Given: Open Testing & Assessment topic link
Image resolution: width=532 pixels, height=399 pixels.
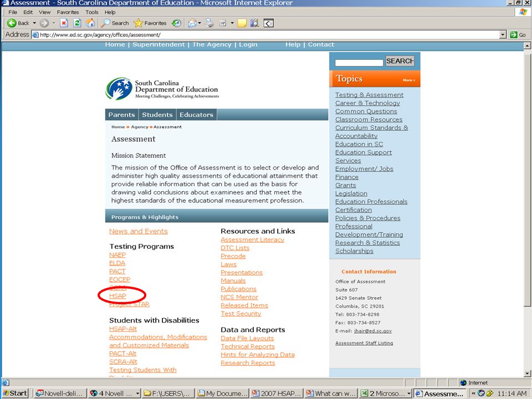Looking at the screenshot, I should (369, 95).
